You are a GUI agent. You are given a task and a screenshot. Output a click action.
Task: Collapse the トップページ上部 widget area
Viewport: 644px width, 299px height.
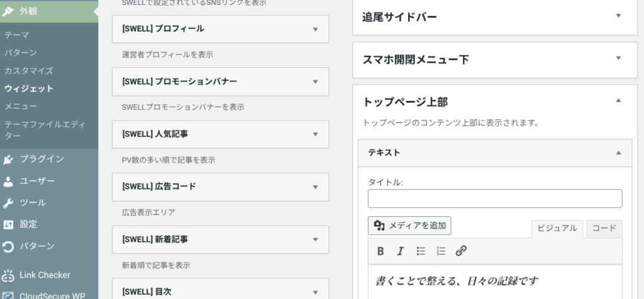coord(618,101)
